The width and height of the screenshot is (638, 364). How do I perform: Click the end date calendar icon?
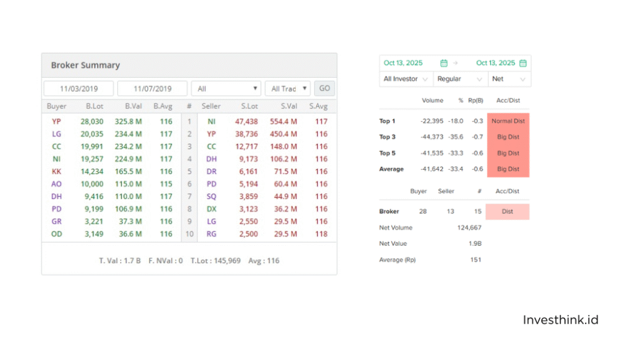(x=523, y=63)
